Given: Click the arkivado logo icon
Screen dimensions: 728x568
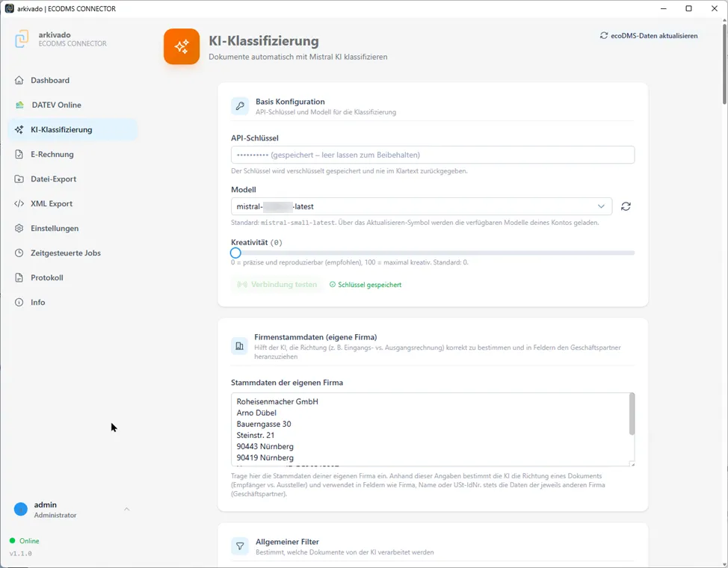Looking at the screenshot, I should click(x=22, y=39).
